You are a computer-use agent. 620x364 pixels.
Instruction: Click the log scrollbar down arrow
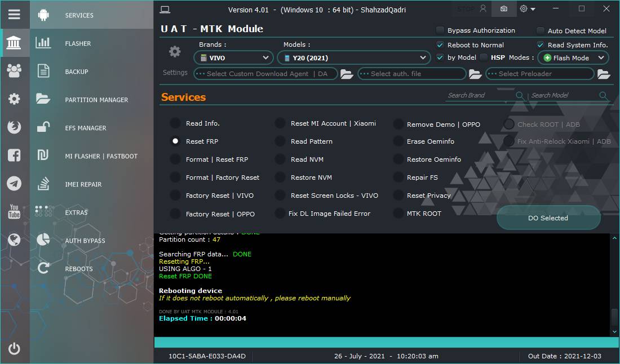[614, 332]
